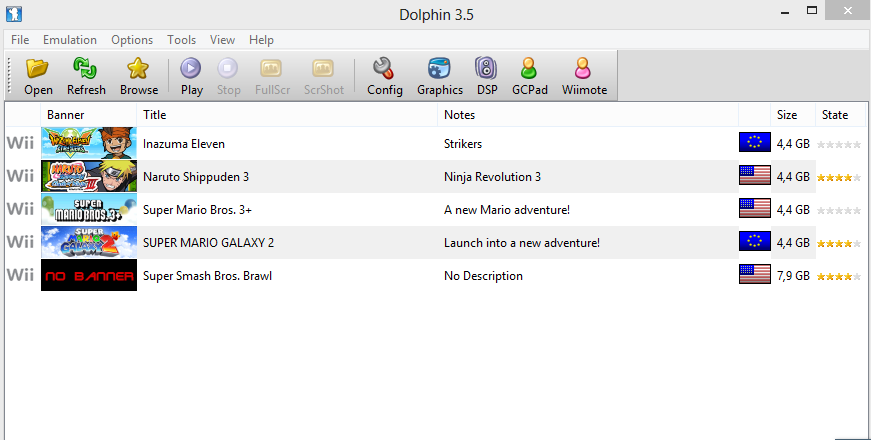Sort by the Notes column header
Image resolution: width=871 pixels, height=440 pixels.
588,115
